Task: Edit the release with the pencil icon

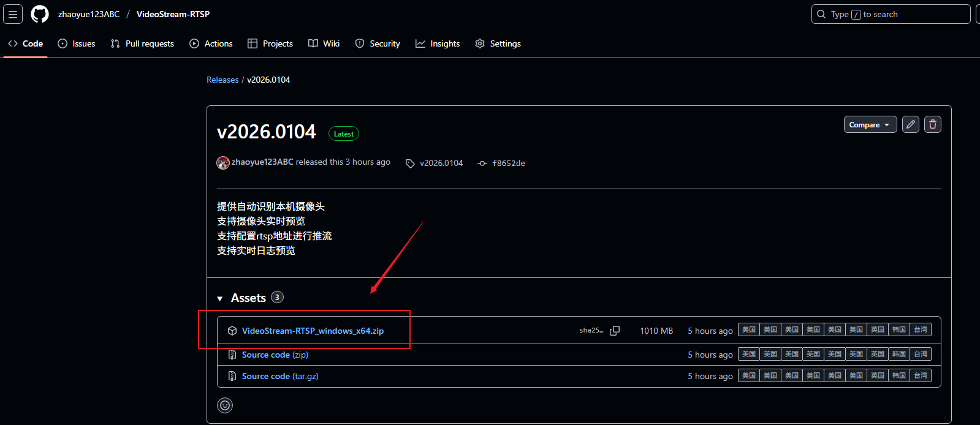Action: click(911, 124)
